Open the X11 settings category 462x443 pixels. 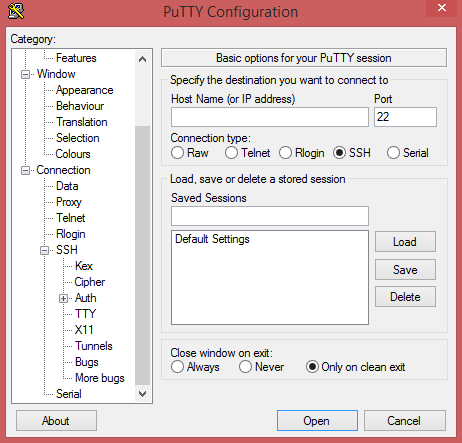84,330
